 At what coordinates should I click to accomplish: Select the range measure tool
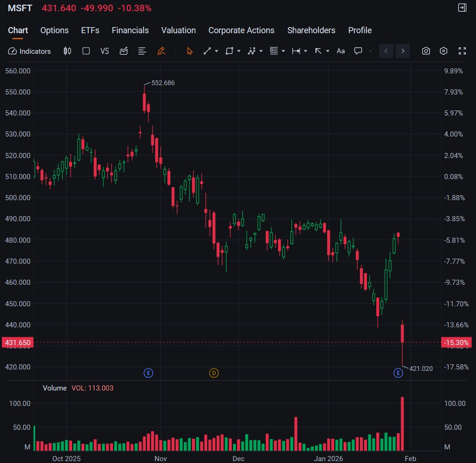pyautogui.click(x=296, y=51)
